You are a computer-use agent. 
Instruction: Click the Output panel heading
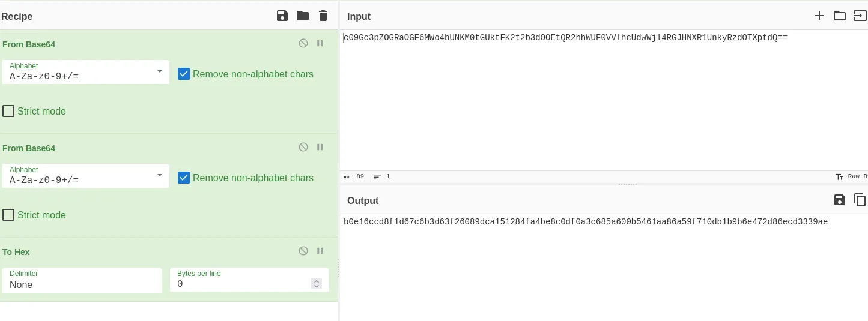click(363, 200)
